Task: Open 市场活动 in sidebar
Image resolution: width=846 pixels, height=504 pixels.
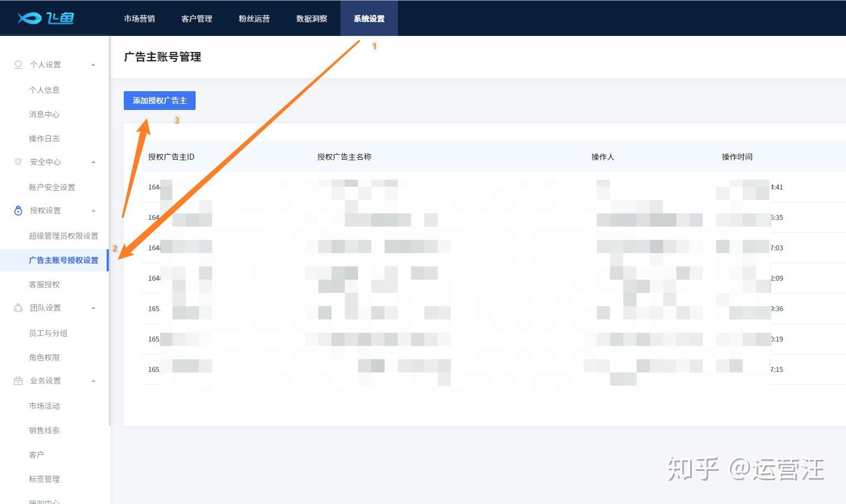Action: pyautogui.click(x=44, y=406)
